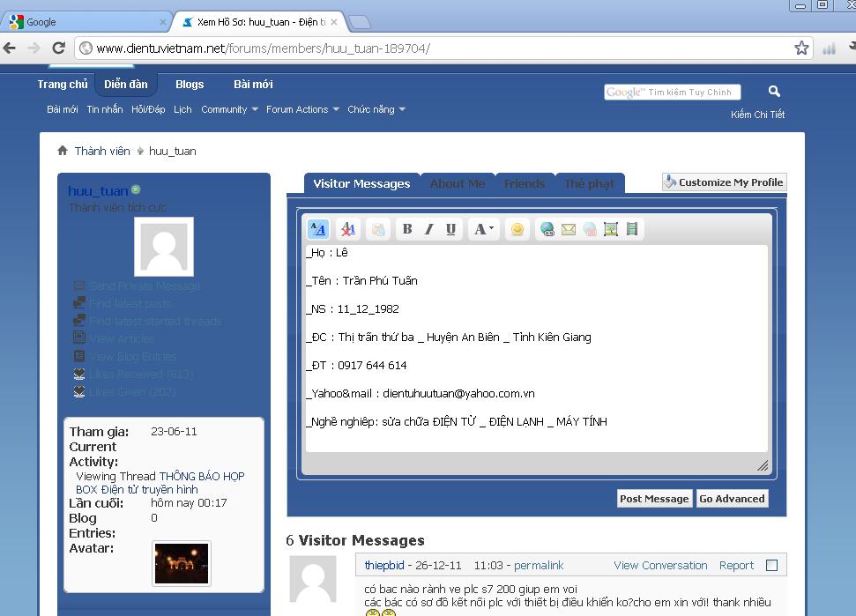856x616 pixels.
Task: Reload the page with the refresh icon
Action: click(x=58, y=48)
